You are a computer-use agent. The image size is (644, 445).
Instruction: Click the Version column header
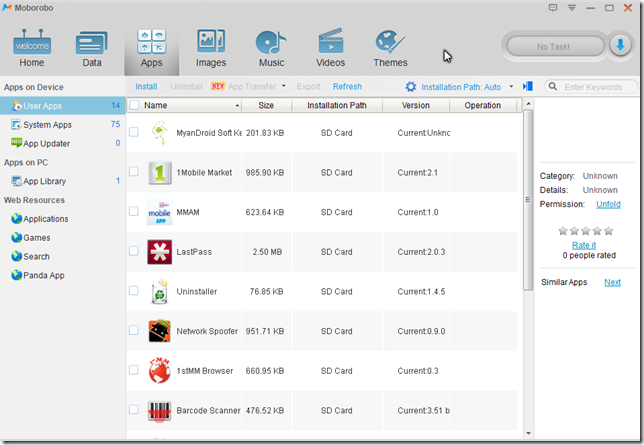[x=416, y=105]
